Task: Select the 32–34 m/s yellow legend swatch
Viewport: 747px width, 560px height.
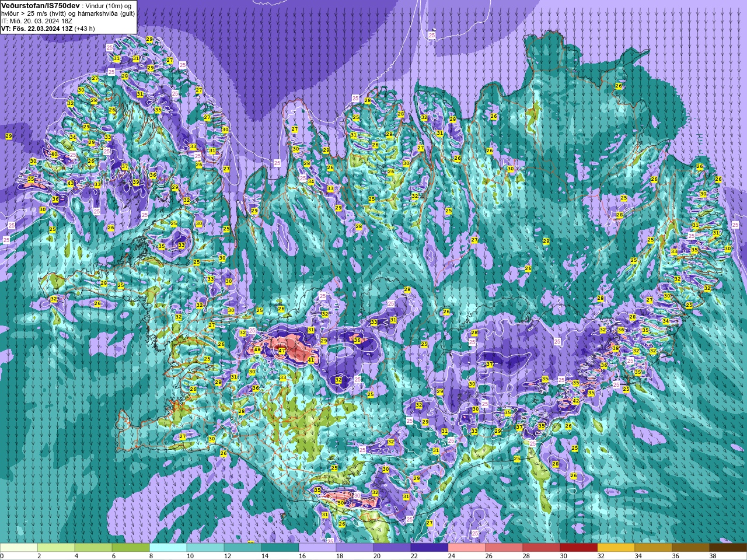Action: tap(616, 548)
